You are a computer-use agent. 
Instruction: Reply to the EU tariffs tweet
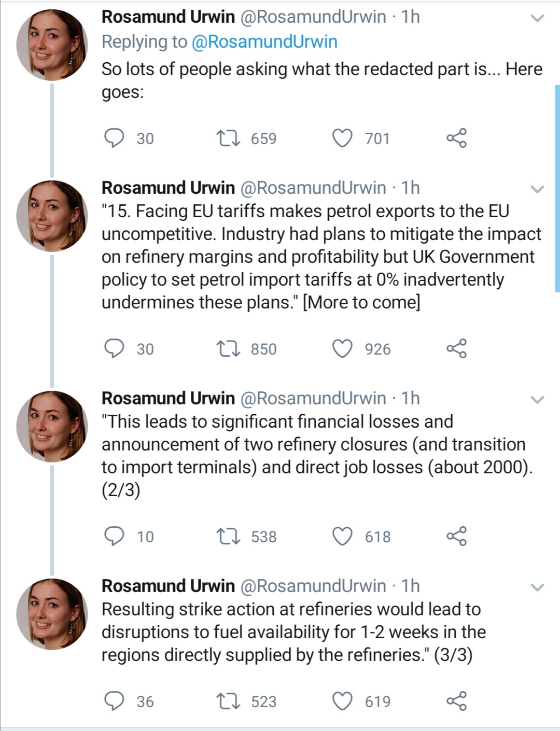114,348
